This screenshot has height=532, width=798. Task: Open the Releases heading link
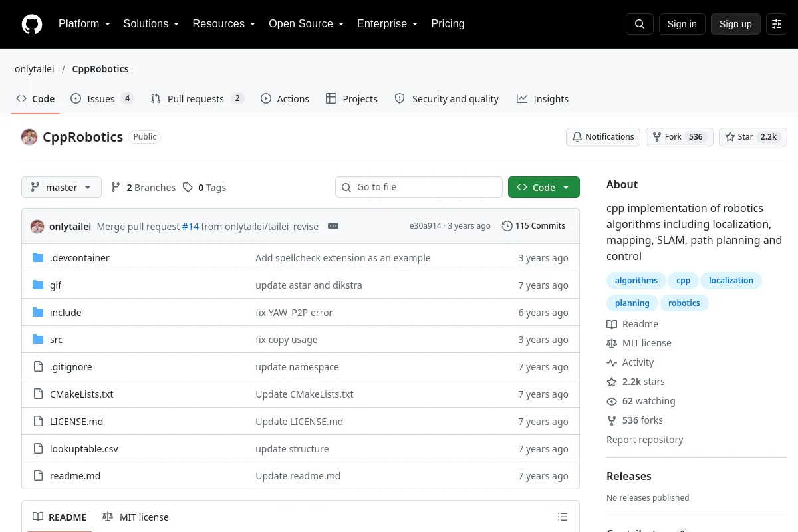(629, 476)
